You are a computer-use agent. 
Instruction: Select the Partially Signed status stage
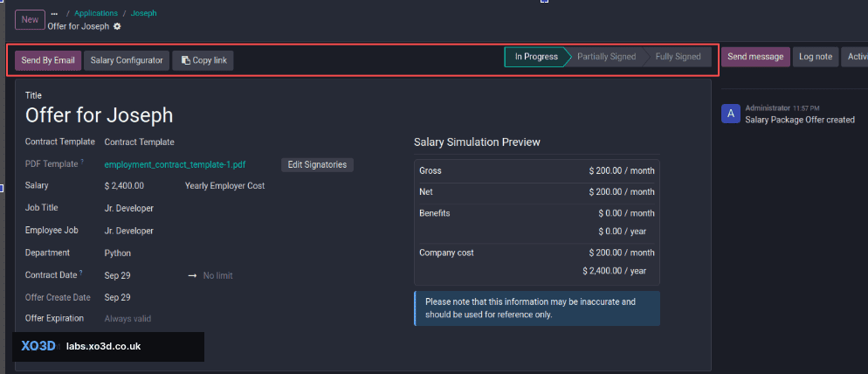(606, 57)
